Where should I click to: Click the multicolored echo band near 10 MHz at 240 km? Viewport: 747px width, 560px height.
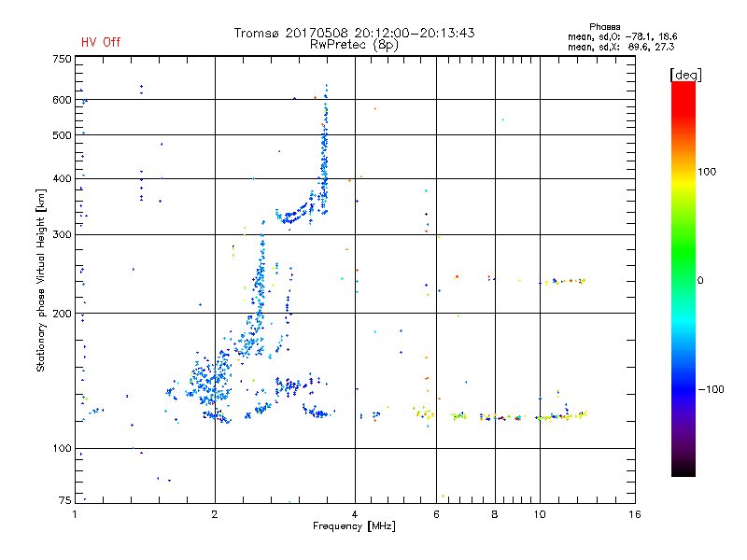pos(563,282)
